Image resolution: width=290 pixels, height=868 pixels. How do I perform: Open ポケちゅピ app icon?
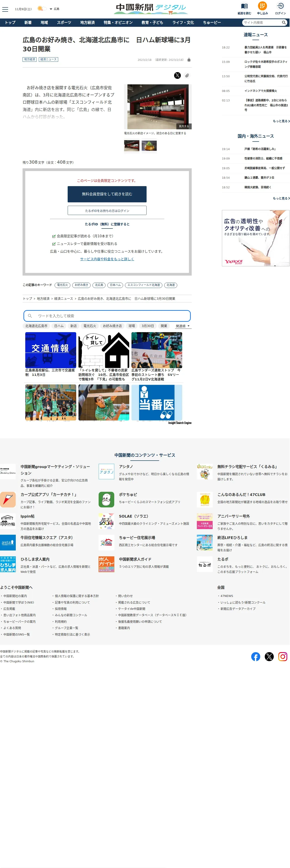point(106,499)
